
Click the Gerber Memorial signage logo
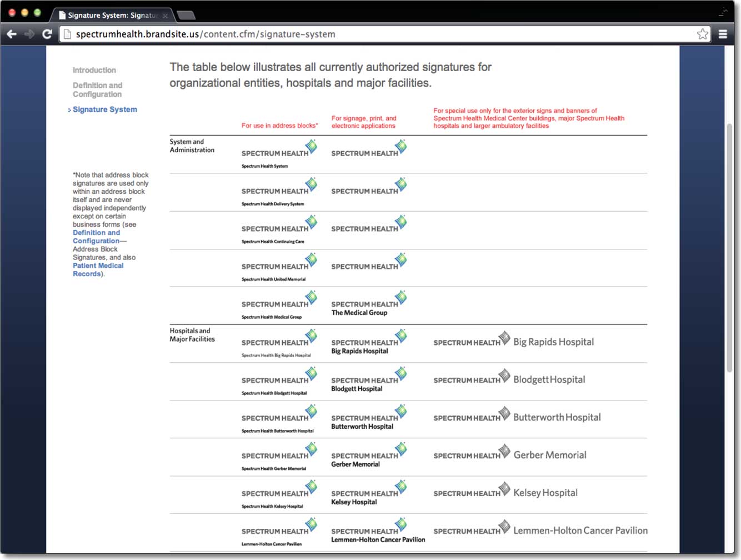click(369, 456)
